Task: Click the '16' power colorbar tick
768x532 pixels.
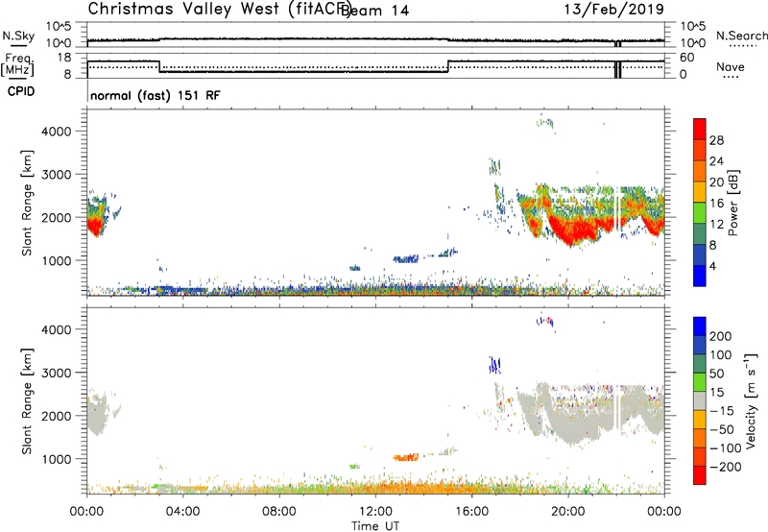Action: click(x=716, y=204)
